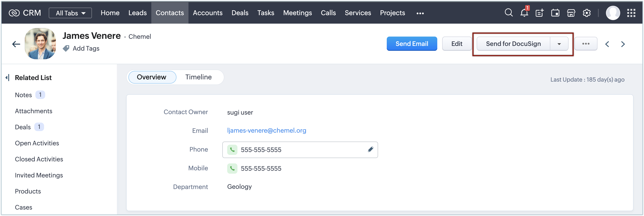Go back using the left arrow
644x216 pixels.
coord(16,44)
